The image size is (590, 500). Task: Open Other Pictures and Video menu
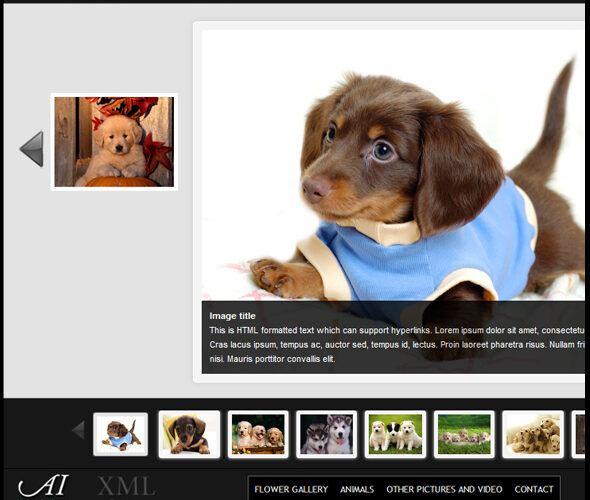click(x=444, y=489)
